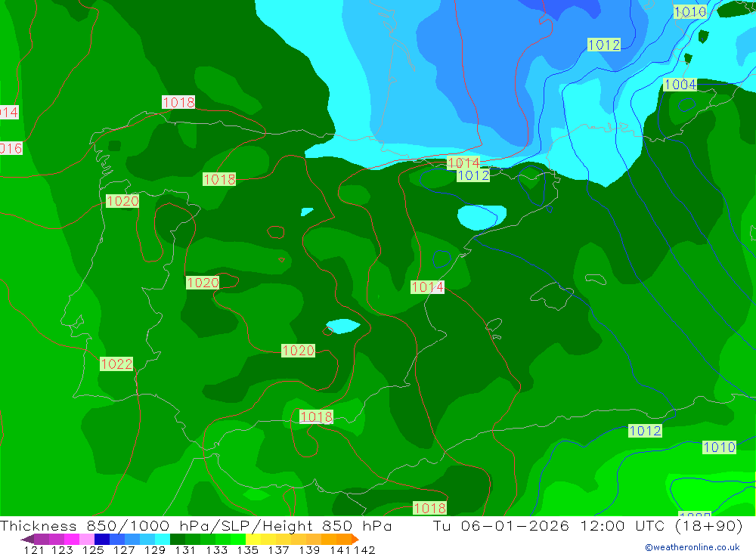
Task: Click the orange right arrow of the legend
Action: pos(355,539)
